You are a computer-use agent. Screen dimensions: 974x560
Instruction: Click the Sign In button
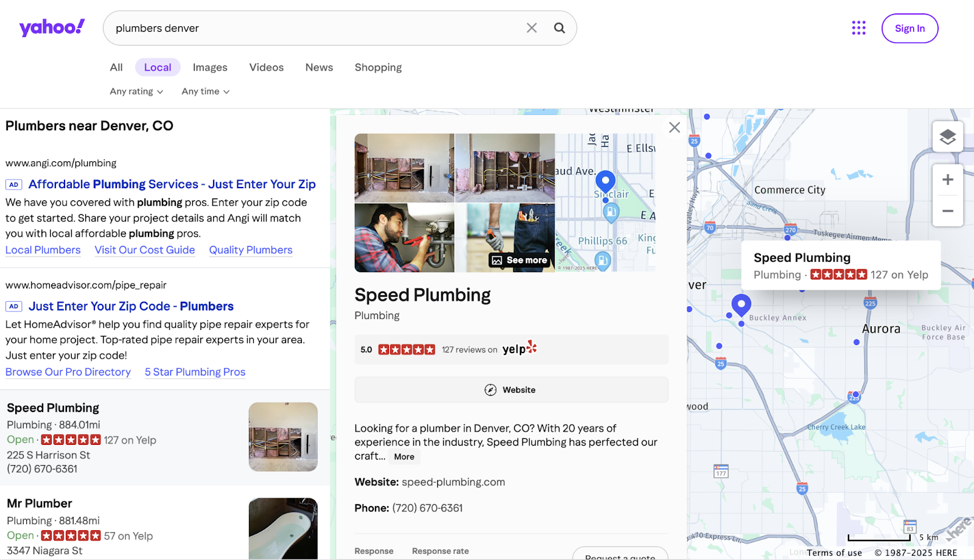tap(909, 28)
